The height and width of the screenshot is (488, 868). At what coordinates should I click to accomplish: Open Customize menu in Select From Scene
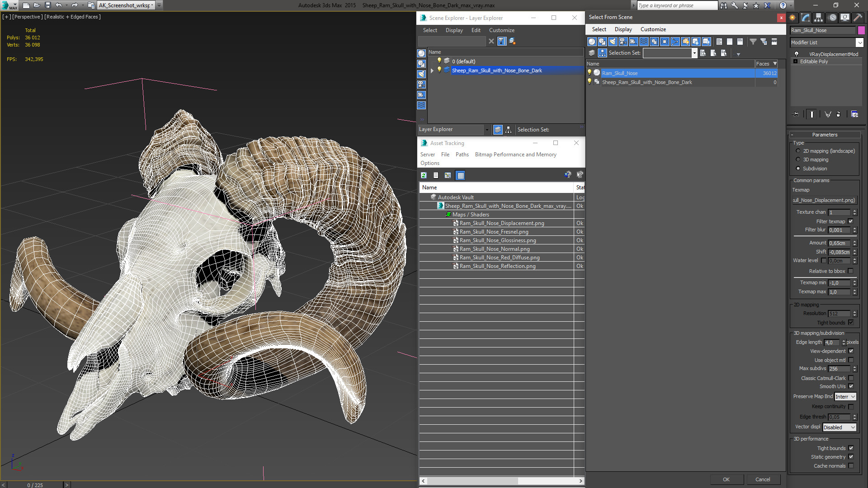653,29
